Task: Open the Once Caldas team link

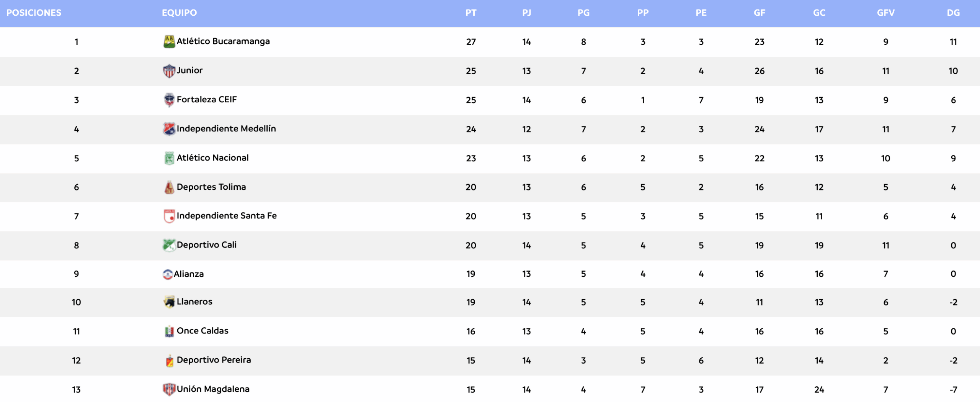Action: click(203, 331)
